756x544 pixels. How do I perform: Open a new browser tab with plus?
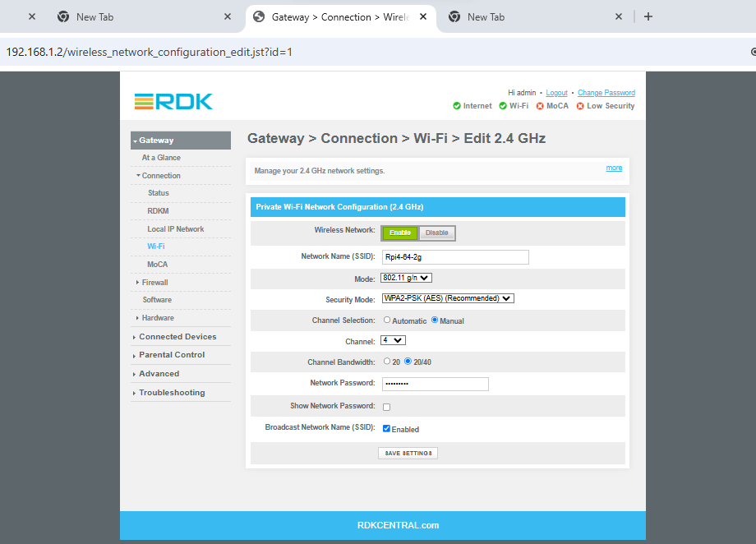click(648, 16)
